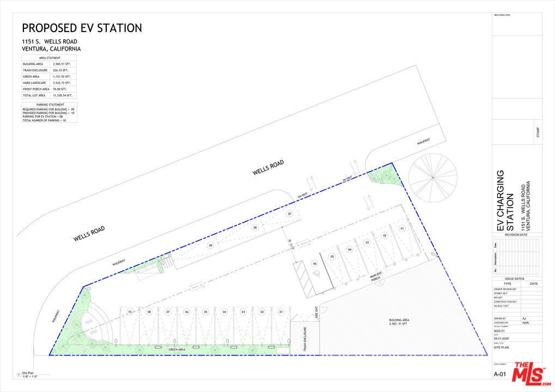
Task: Click the numbered Site Plan drawing tag
Action: point(20,375)
